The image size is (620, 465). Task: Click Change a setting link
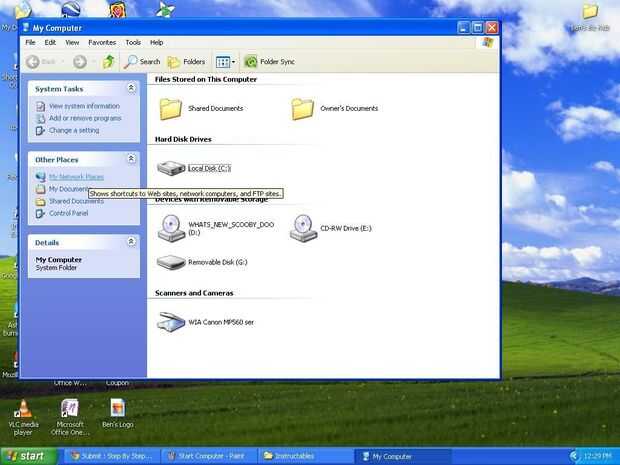tap(74, 130)
